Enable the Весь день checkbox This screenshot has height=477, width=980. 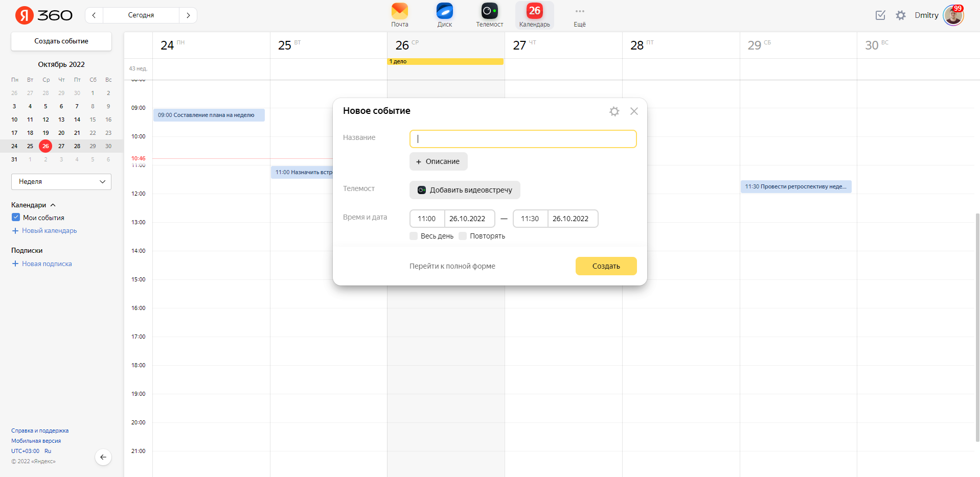[414, 236]
